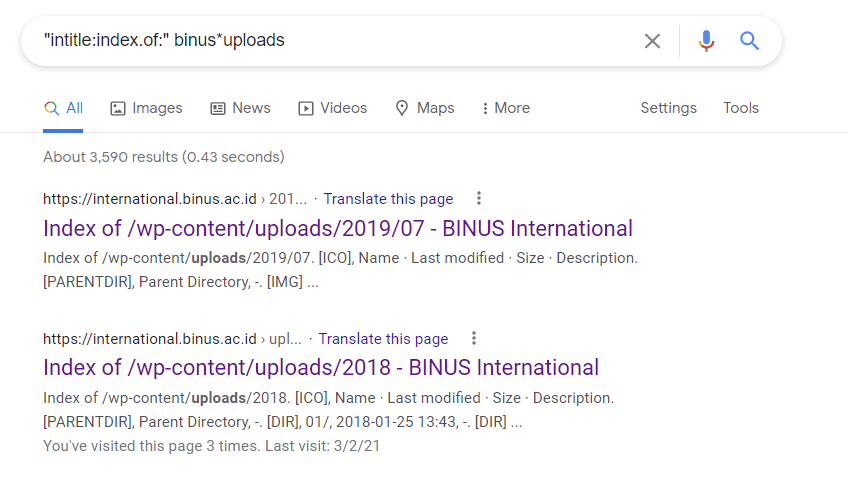Viewport: 848px width, 484px height.
Task: Open 'Index of /wp-content/uploads/2018' result
Action: click(x=321, y=368)
